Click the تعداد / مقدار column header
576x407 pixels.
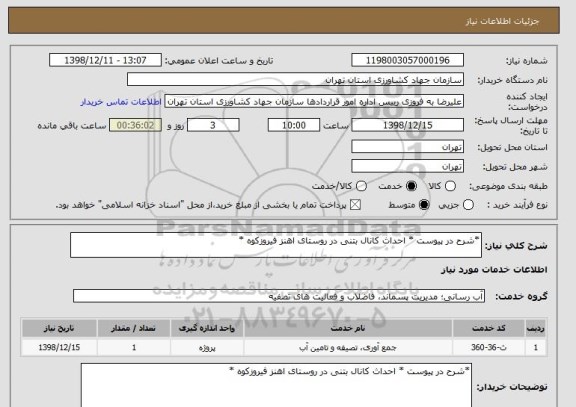click(x=134, y=328)
